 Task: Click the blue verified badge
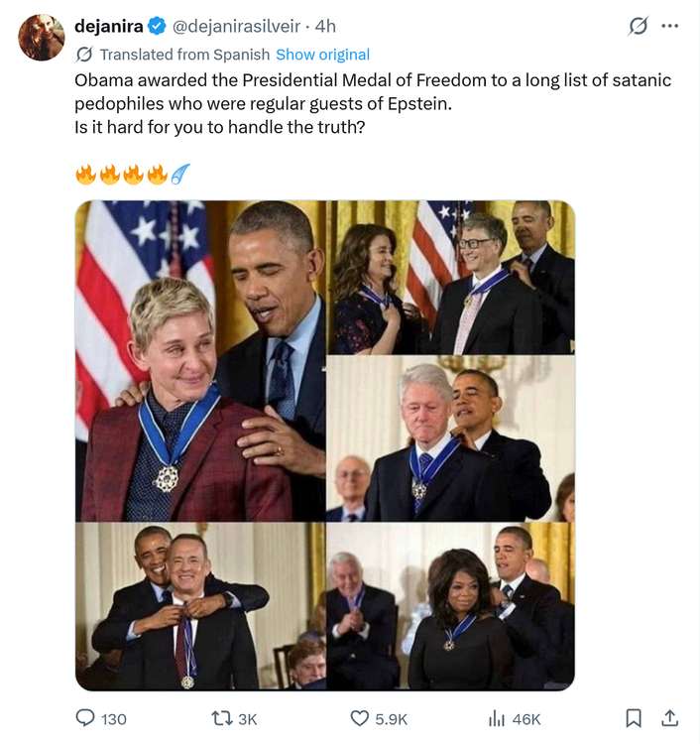tap(158, 26)
